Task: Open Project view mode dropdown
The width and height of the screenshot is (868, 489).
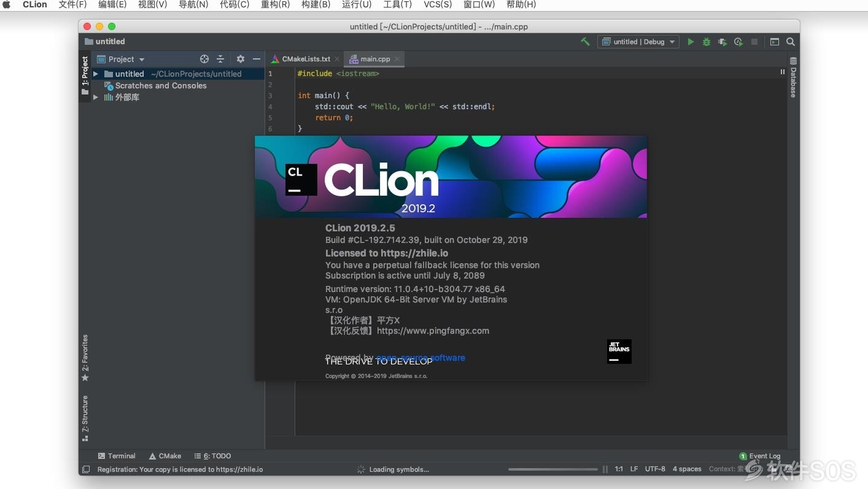Action: (121, 59)
